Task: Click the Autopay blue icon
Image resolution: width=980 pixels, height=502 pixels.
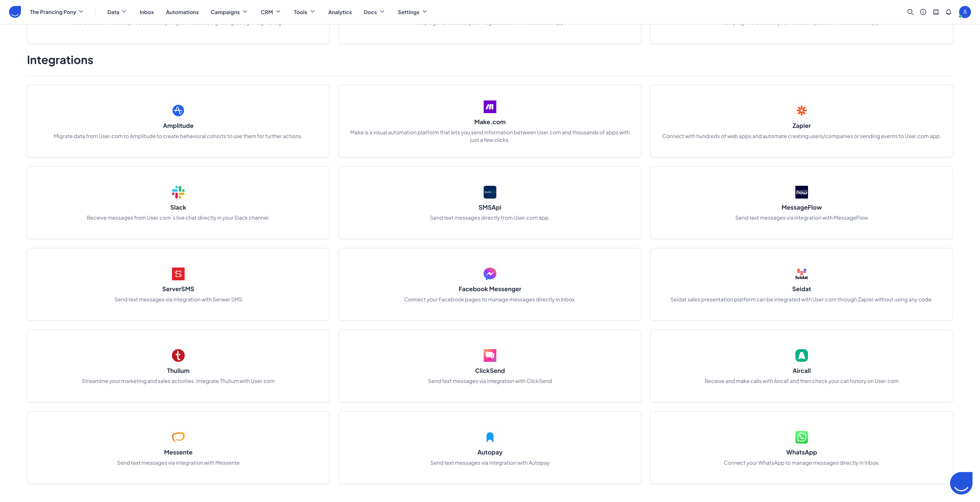Action: click(x=490, y=437)
